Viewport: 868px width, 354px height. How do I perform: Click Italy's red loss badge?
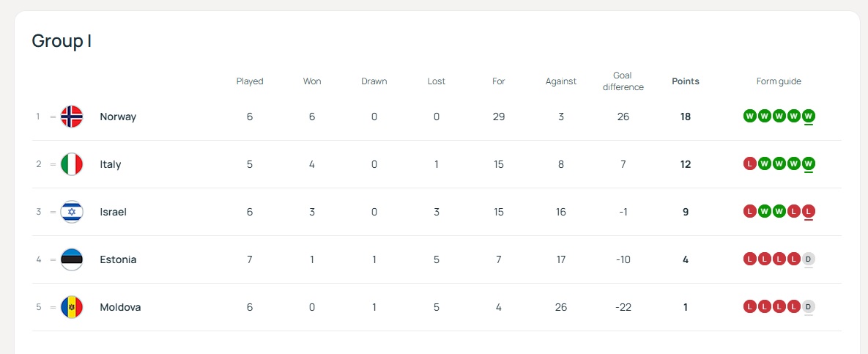[x=749, y=163]
